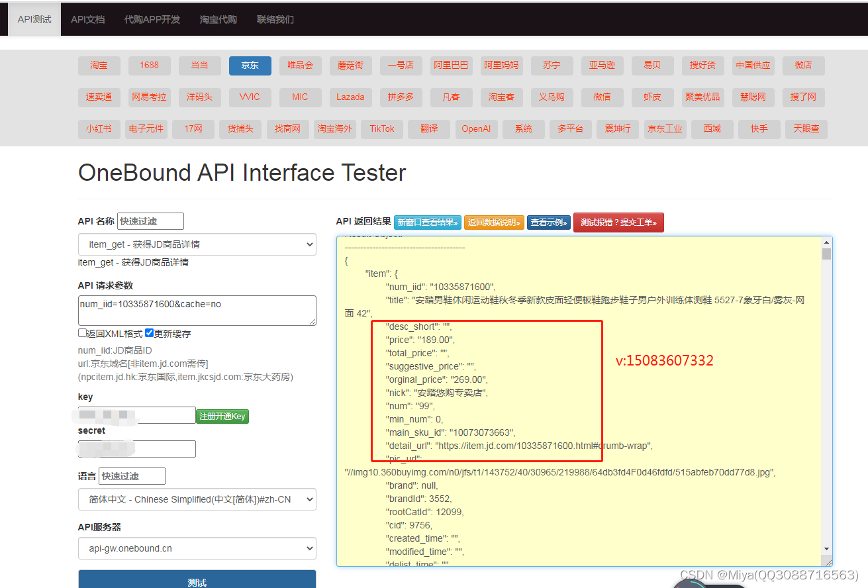This screenshot has height=588, width=868.
Task: Open the 语言 language dropdown
Action: (197, 499)
